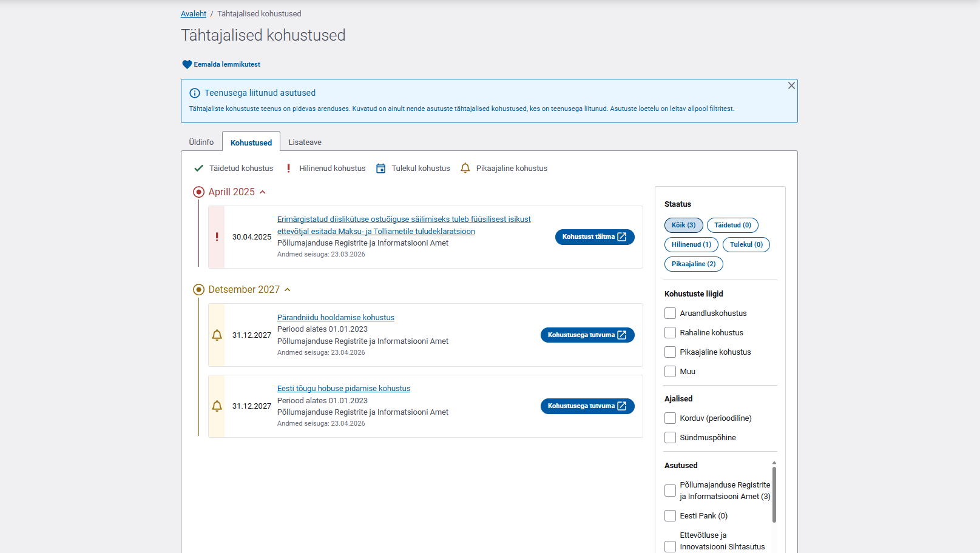Screen dimensions: 980x553
Task: Collapse the Detsember 2027 section
Action: click(x=287, y=289)
